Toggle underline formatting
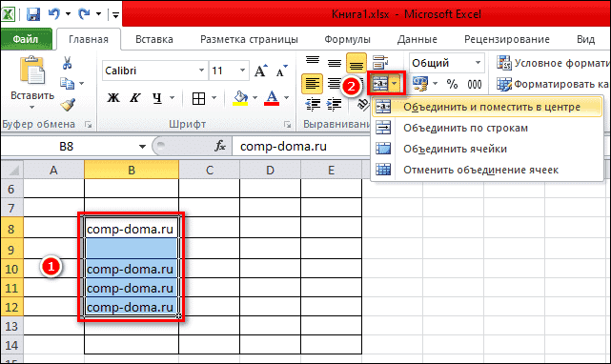 (157, 98)
